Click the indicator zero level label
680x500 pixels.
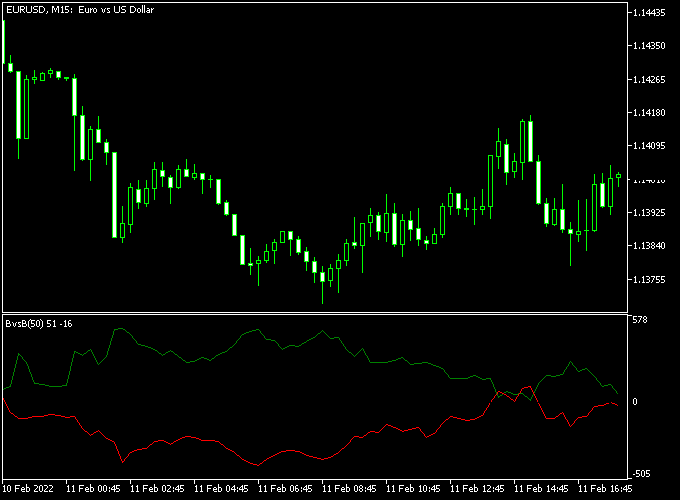click(x=635, y=401)
